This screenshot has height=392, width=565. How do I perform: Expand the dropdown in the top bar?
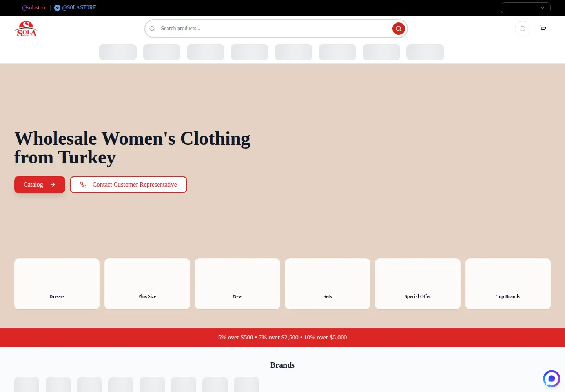525,8
